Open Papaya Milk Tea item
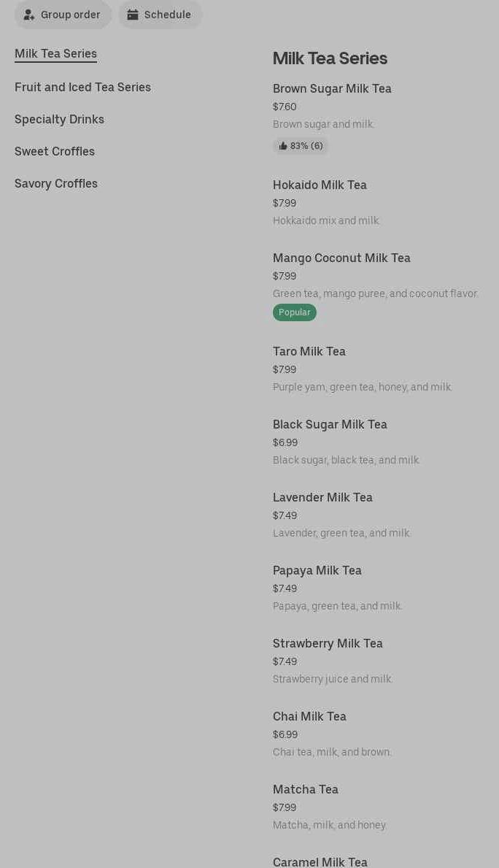This screenshot has height=868, width=499. (317, 570)
